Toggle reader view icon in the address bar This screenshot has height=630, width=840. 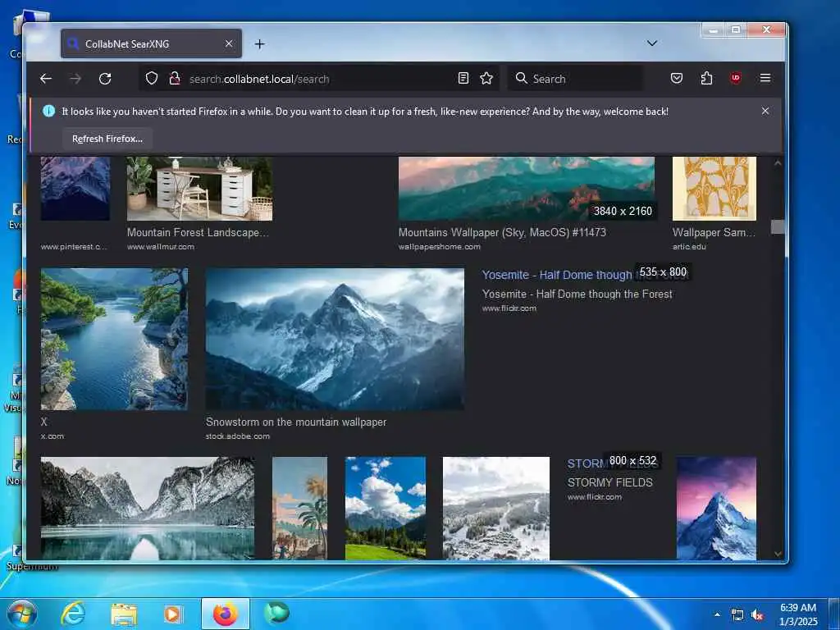tap(463, 78)
